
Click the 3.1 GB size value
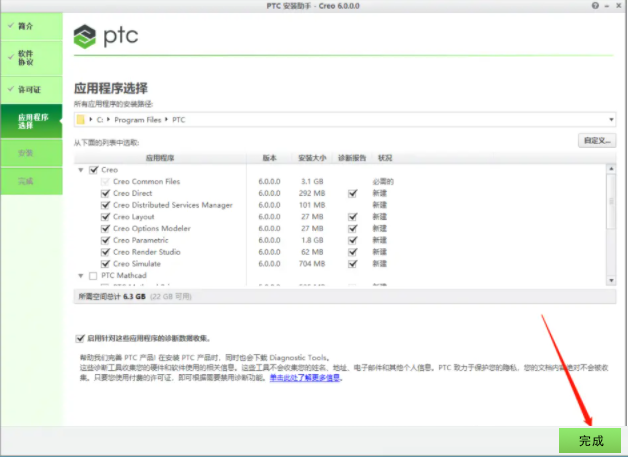tap(312, 181)
